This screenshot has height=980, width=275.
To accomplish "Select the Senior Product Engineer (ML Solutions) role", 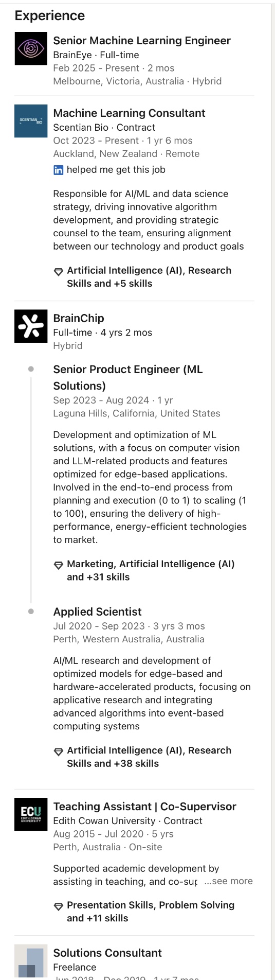I will [x=128, y=377].
